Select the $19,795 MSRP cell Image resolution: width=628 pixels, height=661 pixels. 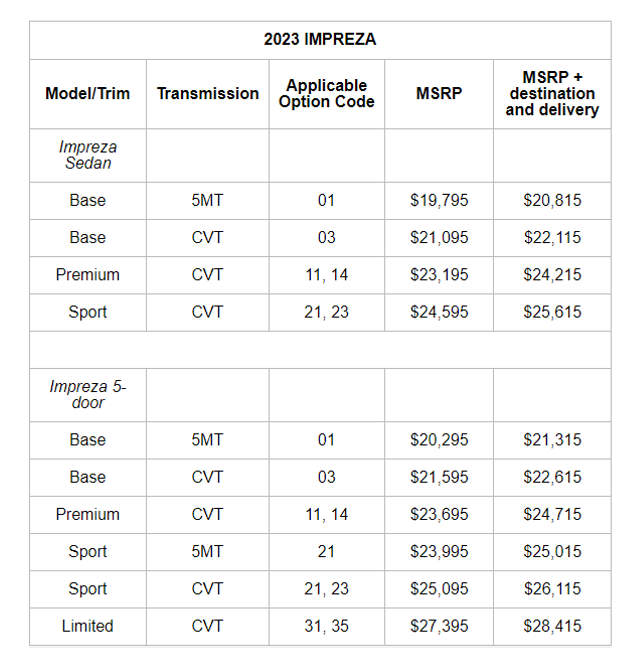(439, 200)
